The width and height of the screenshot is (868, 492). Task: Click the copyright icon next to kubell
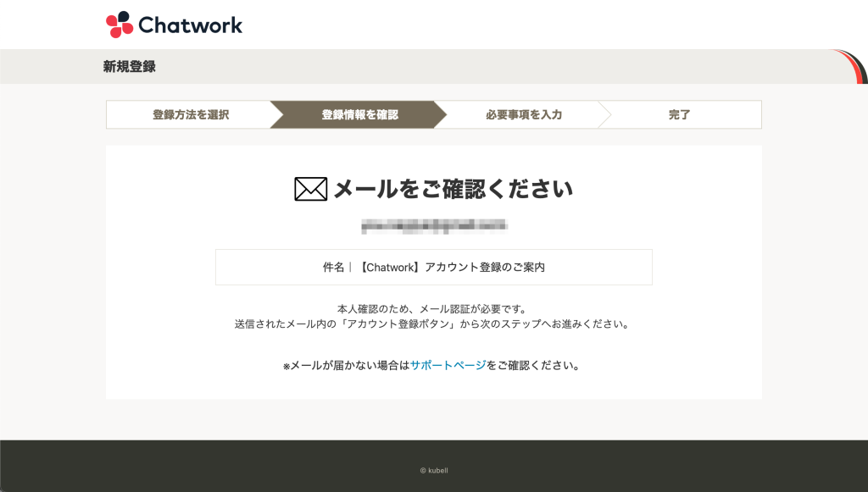pyautogui.click(x=421, y=470)
